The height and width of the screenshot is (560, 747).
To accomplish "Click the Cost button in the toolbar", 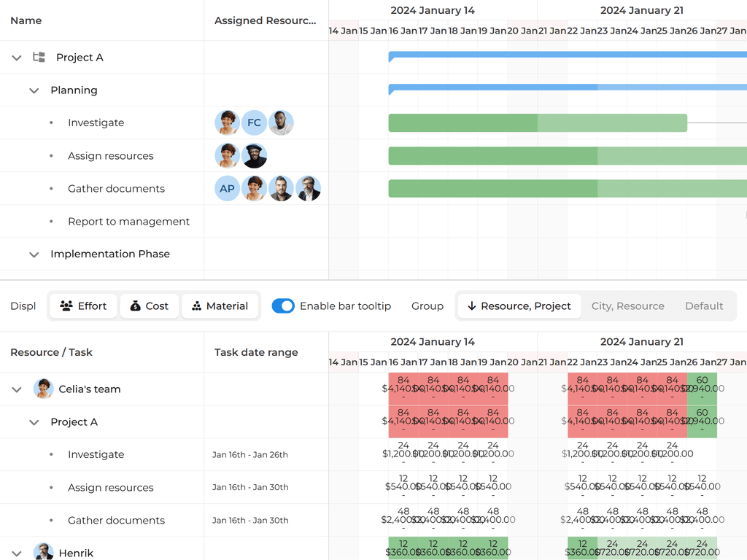I will [x=149, y=306].
